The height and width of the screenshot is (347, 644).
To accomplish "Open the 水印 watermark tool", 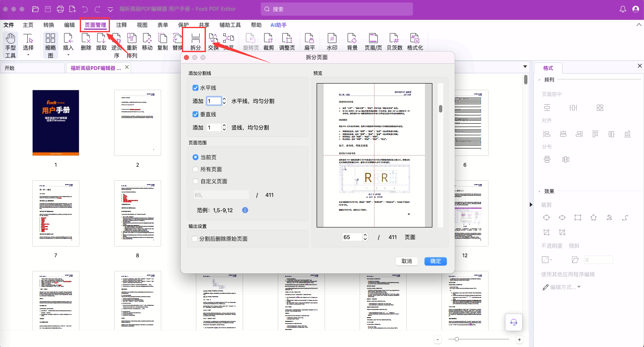I will (x=332, y=43).
